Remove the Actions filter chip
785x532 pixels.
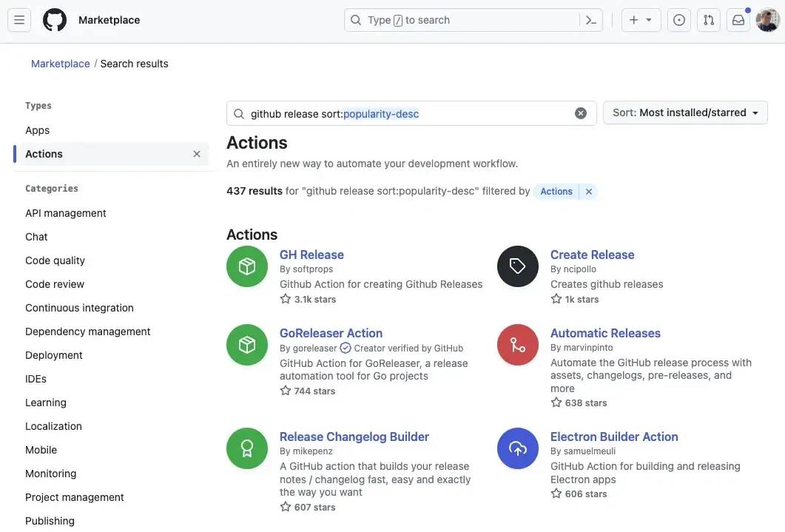pos(588,191)
